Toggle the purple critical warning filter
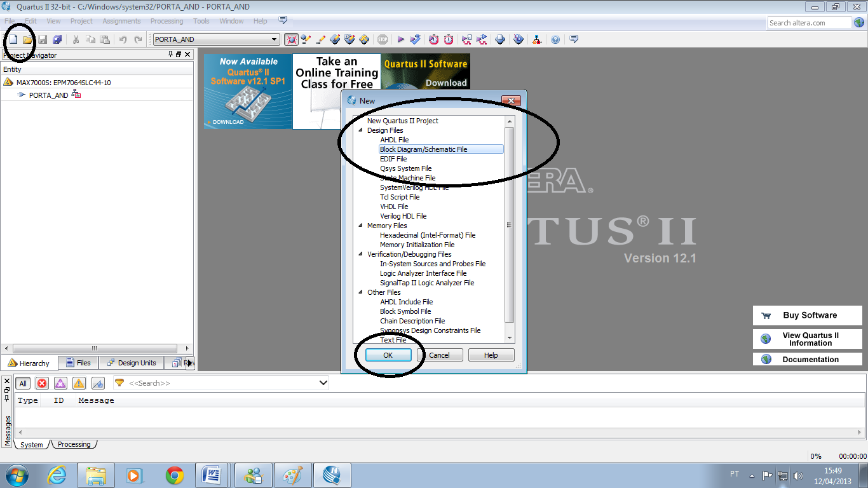This screenshot has width=868, height=488. [60, 383]
